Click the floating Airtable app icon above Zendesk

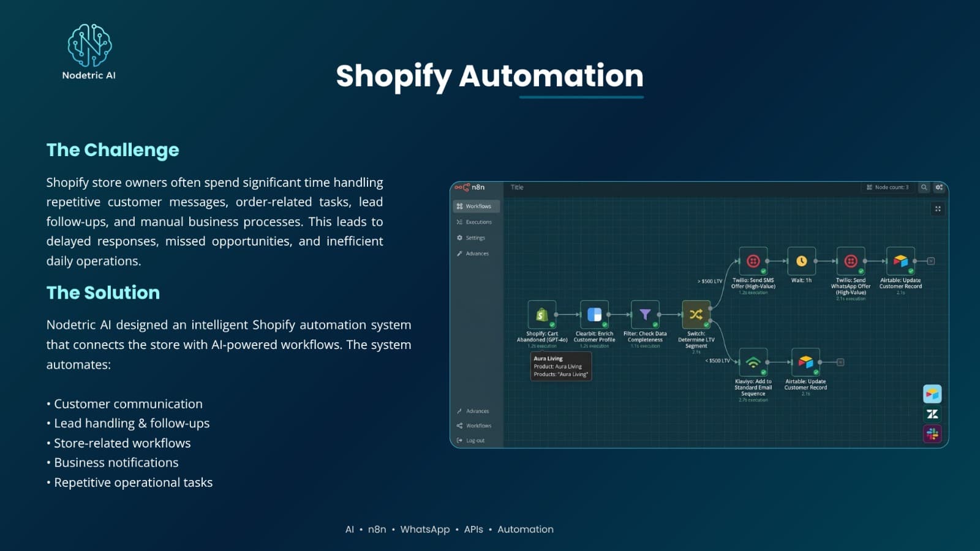[x=932, y=394]
